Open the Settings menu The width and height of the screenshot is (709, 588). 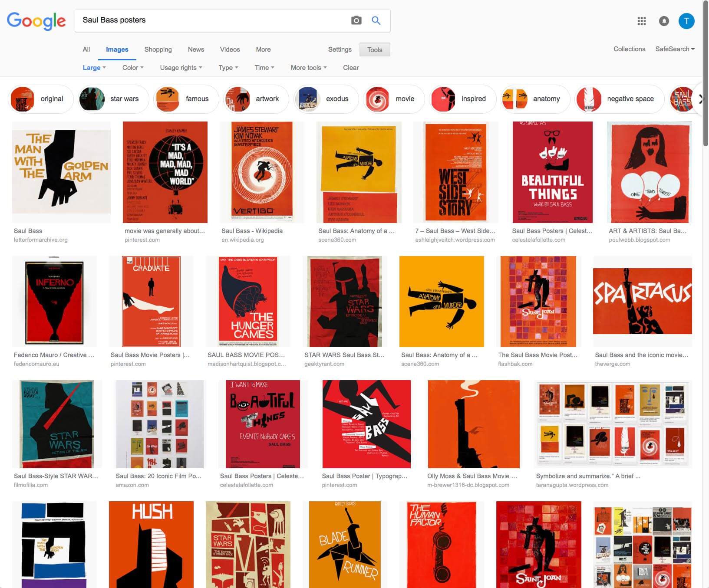click(x=340, y=49)
